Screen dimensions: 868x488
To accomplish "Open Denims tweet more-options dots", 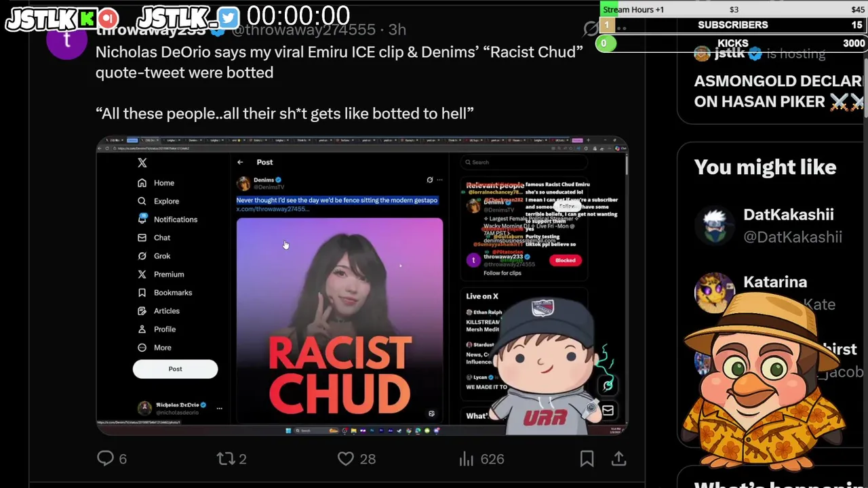I will (x=439, y=180).
